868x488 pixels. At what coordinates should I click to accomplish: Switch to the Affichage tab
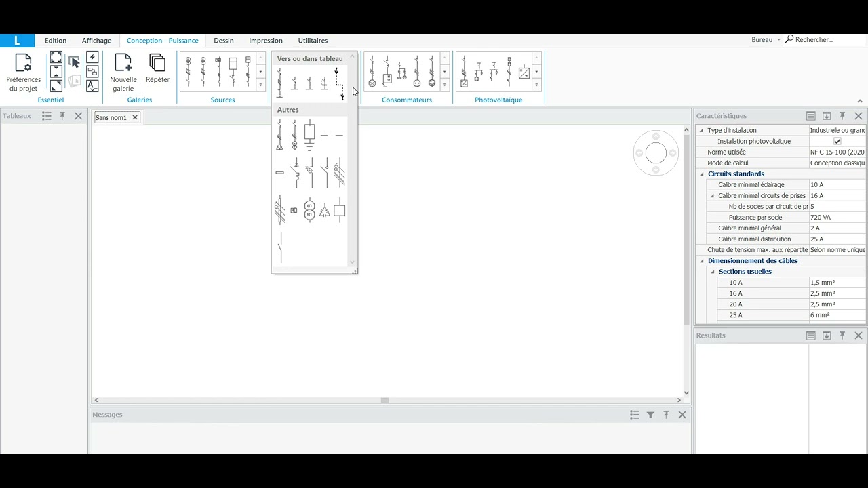click(97, 41)
